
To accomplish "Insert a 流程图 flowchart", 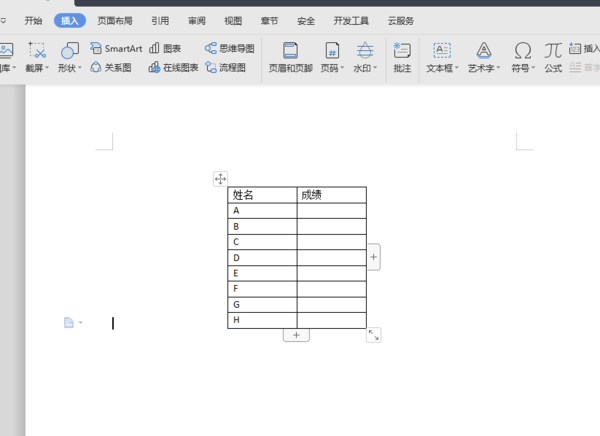I will (x=225, y=68).
